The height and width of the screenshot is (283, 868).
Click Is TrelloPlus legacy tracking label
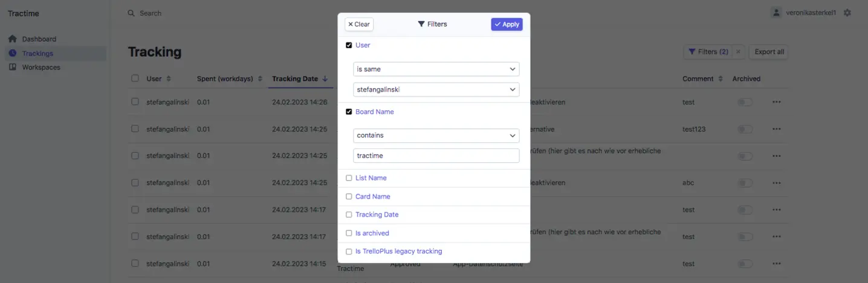point(399,252)
